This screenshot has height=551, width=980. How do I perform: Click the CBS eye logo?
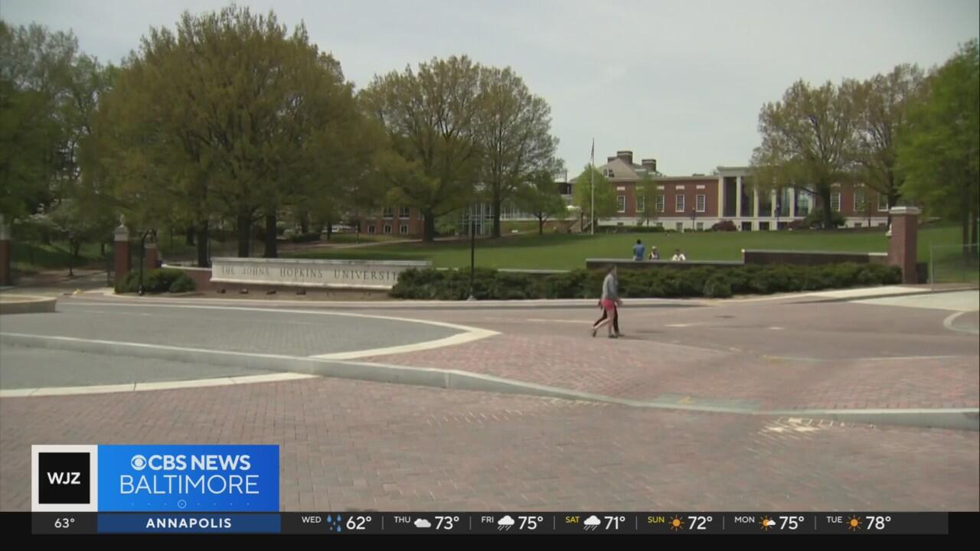[x=139, y=463]
